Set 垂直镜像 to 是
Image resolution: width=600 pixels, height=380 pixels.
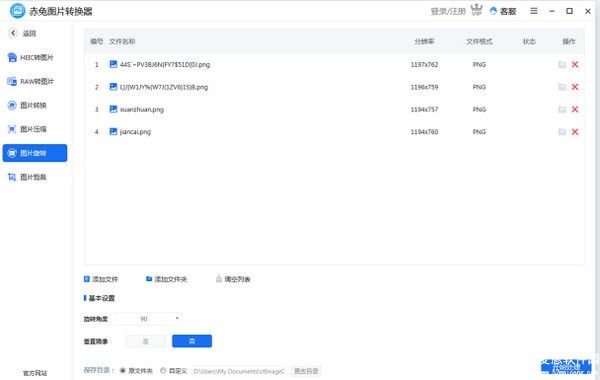(145, 341)
